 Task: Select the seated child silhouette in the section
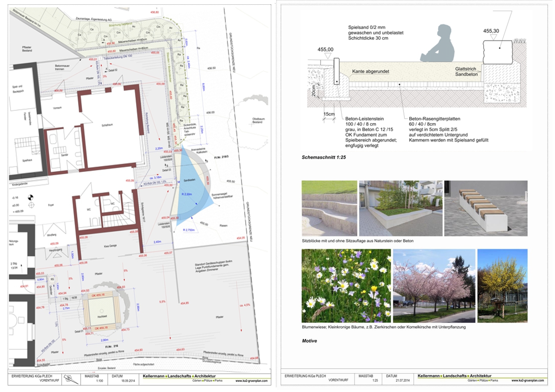tap(438, 44)
